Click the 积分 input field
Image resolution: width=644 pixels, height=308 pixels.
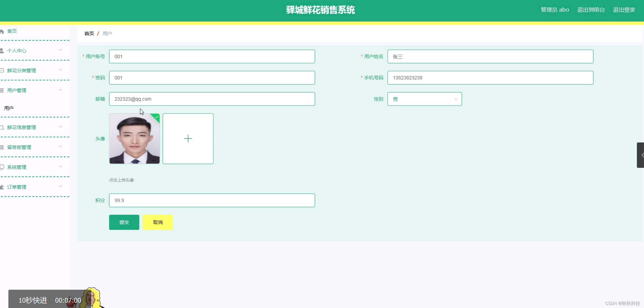[x=212, y=200]
